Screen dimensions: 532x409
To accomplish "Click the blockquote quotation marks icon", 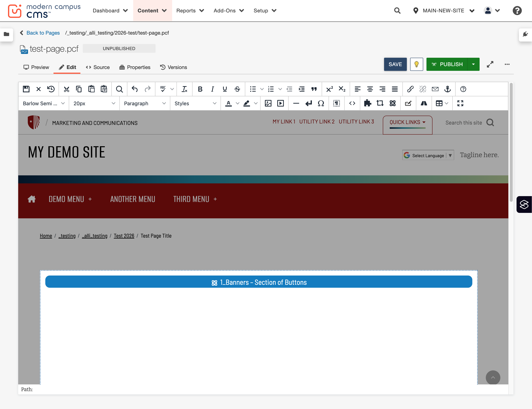I will pyautogui.click(x=314, y=89).
